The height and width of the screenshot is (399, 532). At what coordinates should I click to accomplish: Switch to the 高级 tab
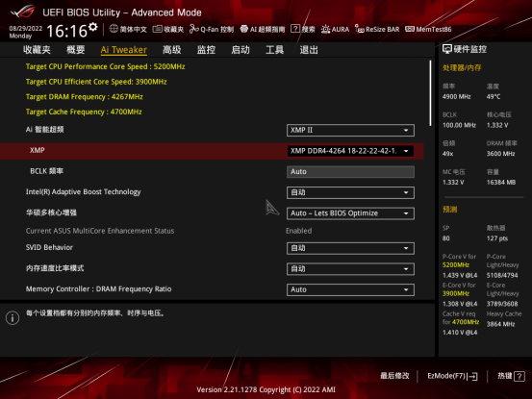pos(171,50)
